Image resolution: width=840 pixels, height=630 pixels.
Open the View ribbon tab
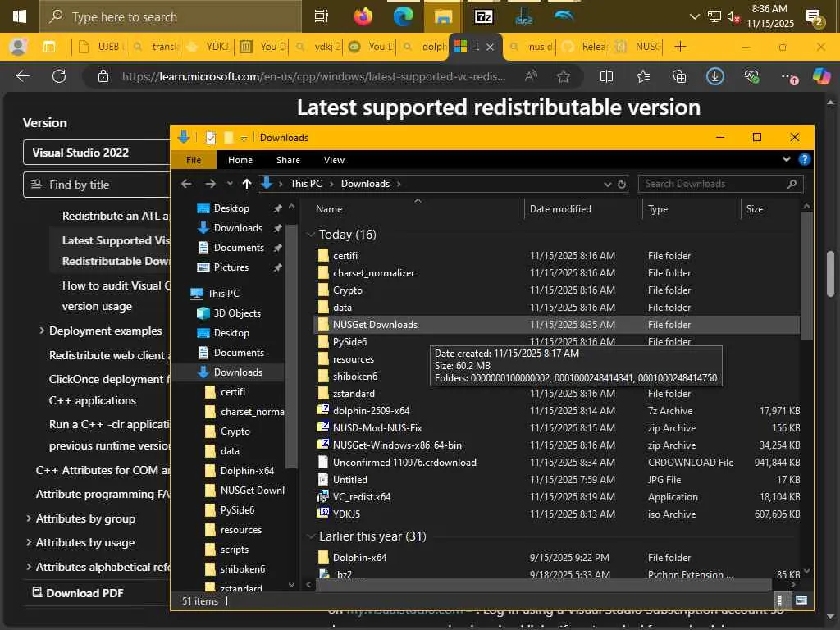pos(334,160)
